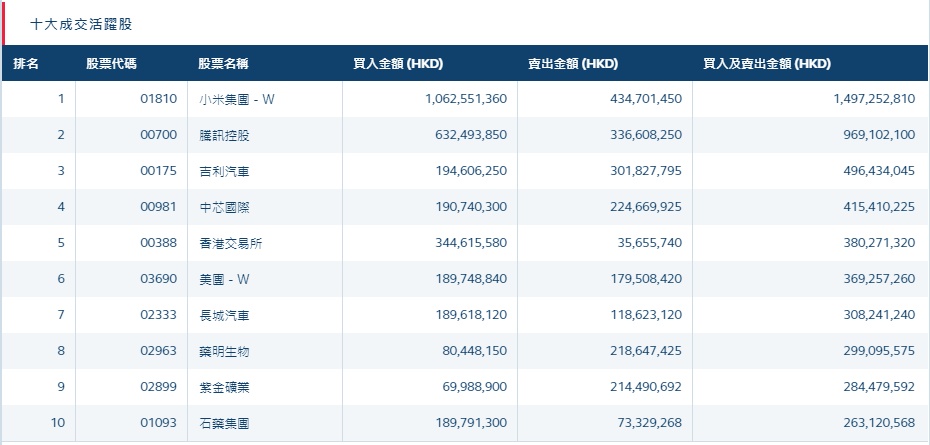Click stock name 美團 - W
This screenshot has height=445, width=930.
pos(228,279)
